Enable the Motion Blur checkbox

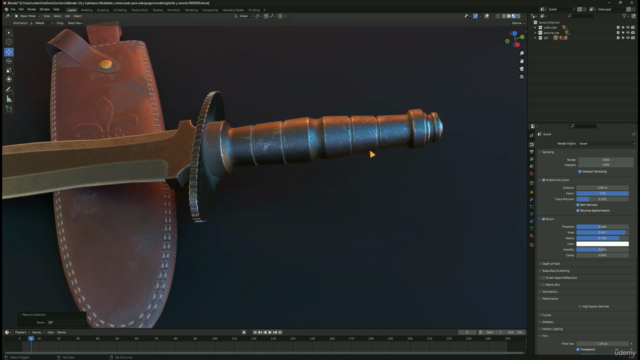point(544,284)
